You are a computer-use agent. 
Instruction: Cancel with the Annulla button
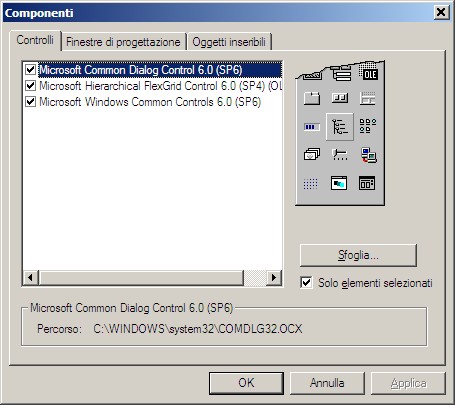point(327,383)
